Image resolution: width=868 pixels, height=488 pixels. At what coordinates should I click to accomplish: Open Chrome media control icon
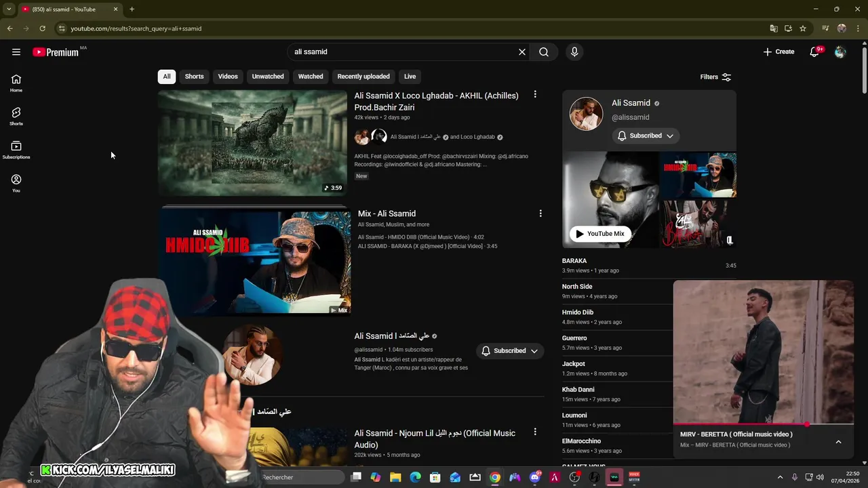coord(825,28)
